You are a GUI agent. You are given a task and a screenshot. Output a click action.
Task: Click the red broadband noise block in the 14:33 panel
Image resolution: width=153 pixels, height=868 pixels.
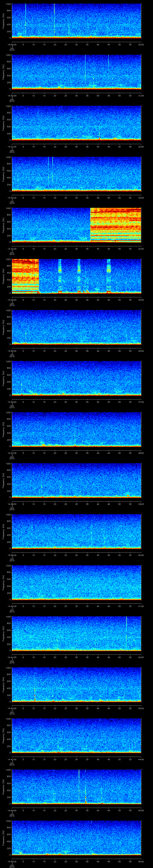click(116, 225)
